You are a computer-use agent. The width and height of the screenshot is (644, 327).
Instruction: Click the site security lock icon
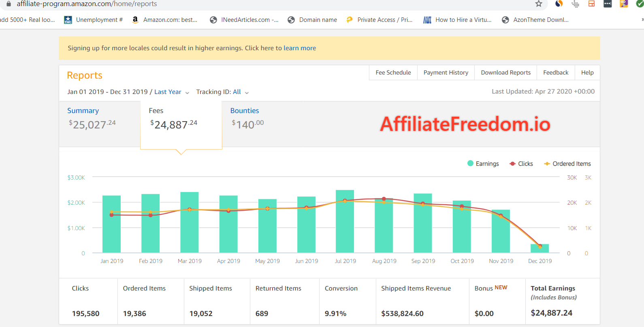[x=9, y=3]
